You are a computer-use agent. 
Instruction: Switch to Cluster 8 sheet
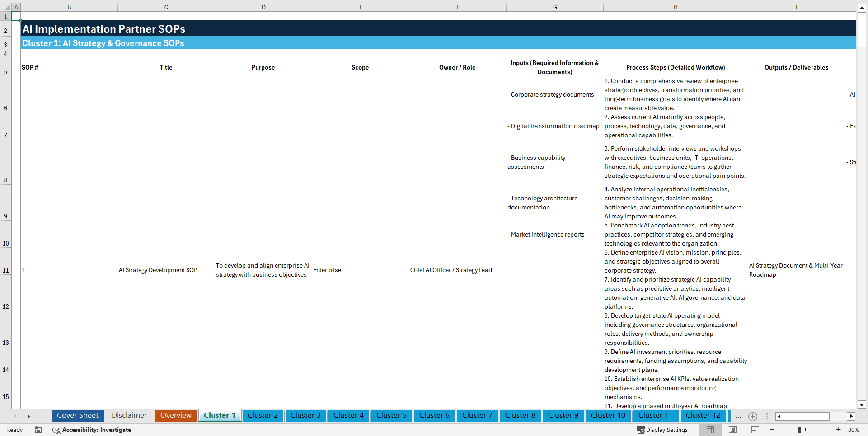(x=520, y=416)
